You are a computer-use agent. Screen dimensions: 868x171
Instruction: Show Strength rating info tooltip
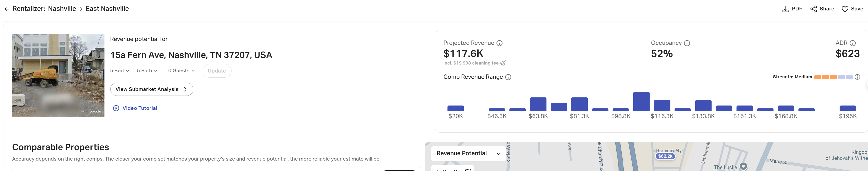pyautogui.click(x=857, y=77)
